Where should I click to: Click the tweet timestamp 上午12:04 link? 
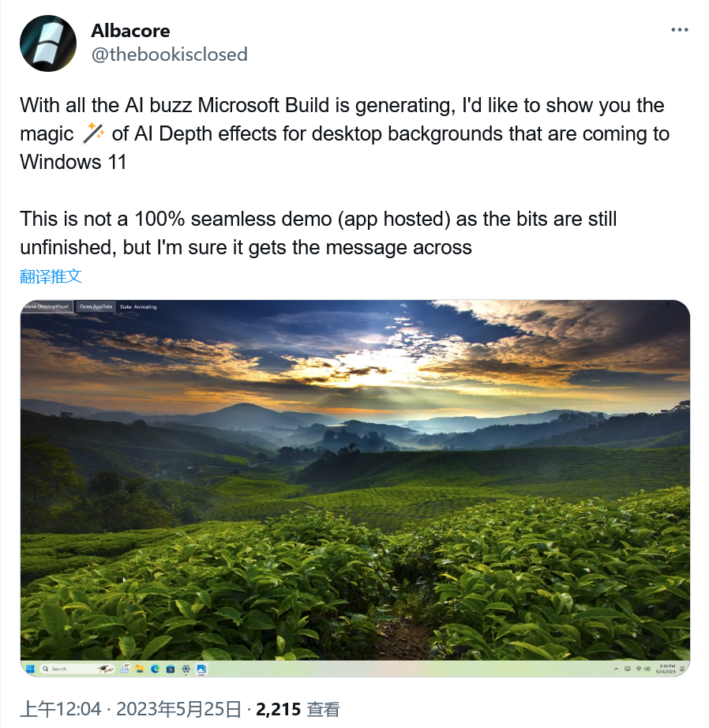tap(60, 709)
